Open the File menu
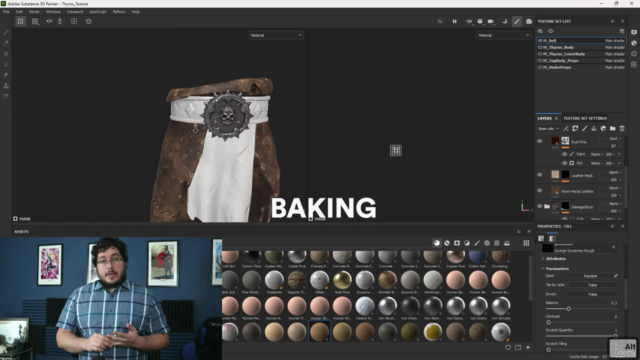The image size is (640, 360). click(6, 12)
